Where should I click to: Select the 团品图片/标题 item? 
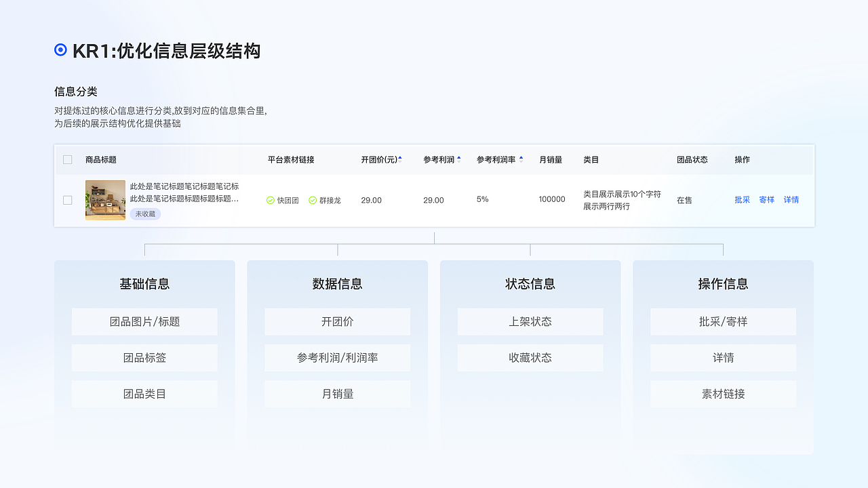tap(144, 322)
